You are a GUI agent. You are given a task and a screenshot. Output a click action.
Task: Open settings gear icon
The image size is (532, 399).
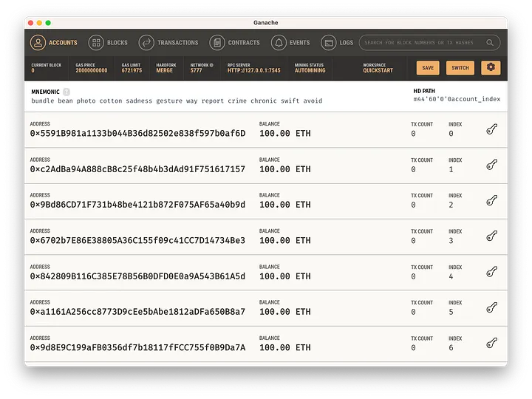click(x=490, y=67)
